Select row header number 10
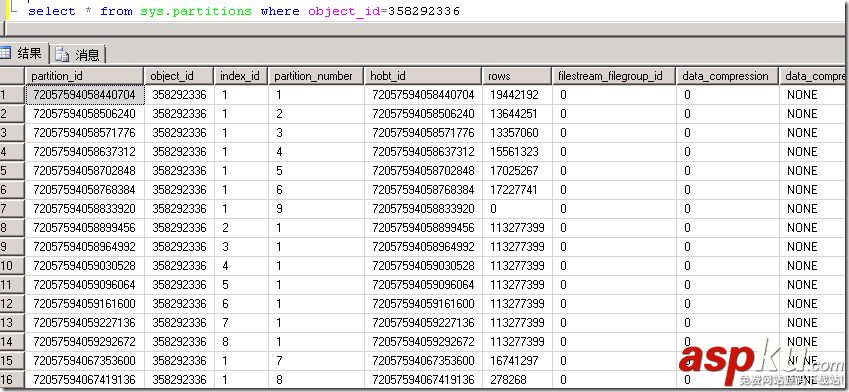Image resolution: width=849 pixels, height=392 pixels. pyautogui.click(x=12, y=266)
